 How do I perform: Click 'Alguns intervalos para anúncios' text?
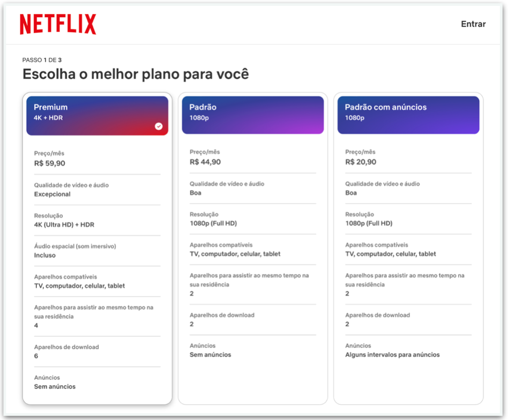coord(393,355)
